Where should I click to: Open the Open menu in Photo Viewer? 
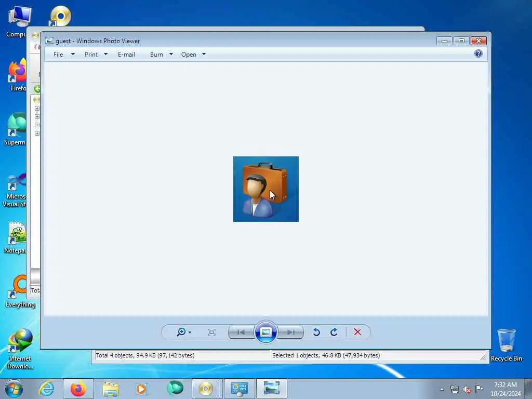189,55
